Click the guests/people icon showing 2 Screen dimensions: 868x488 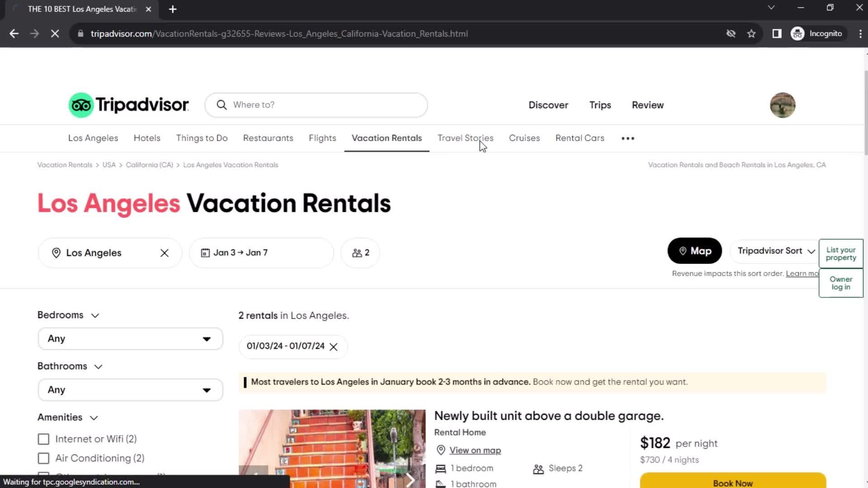click(360, 252)
